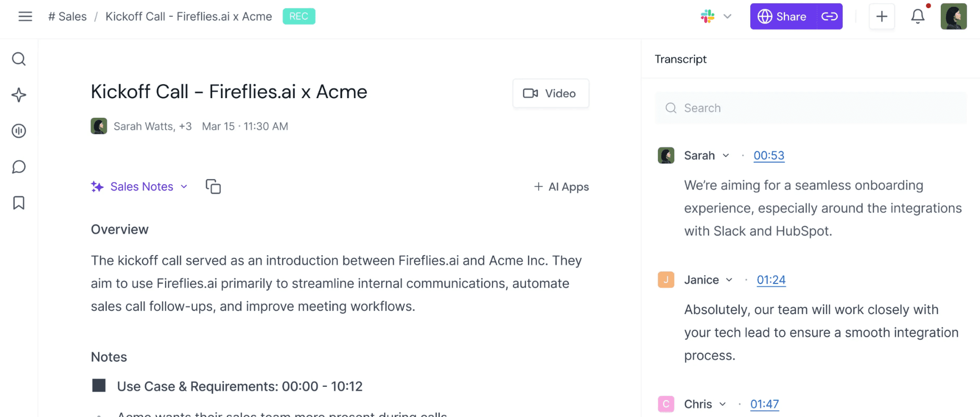Open the audio waveform sidebar icon

(x=19, y=131)
